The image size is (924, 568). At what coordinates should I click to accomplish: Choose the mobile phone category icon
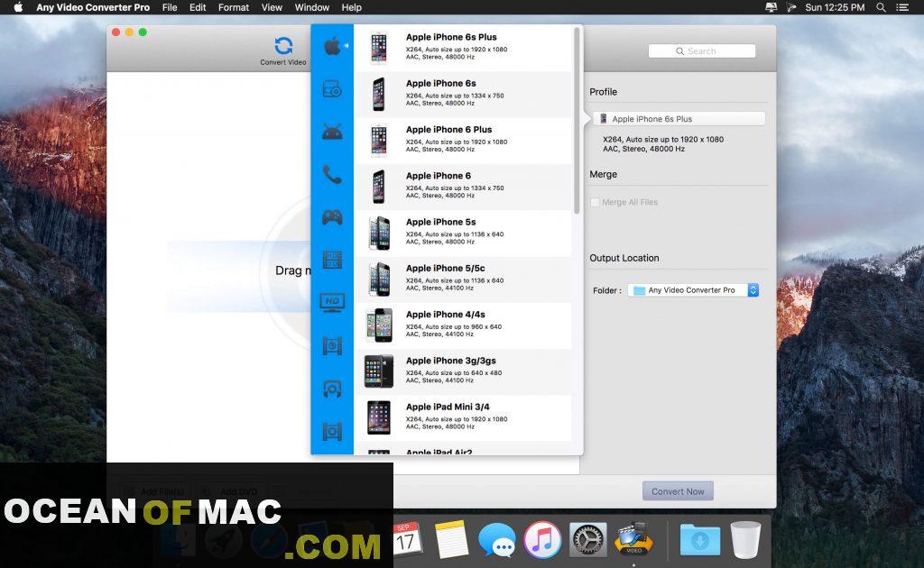(x=332, y=175)
